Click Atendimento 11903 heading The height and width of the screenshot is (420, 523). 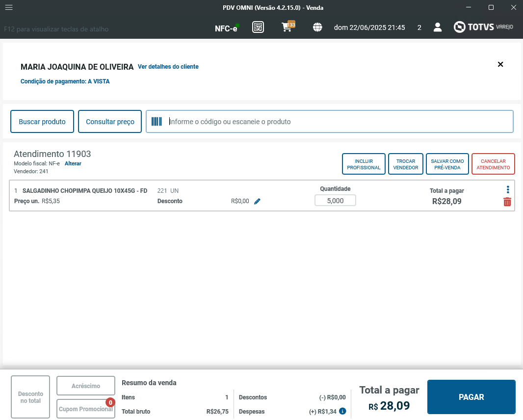coord(52,154)
